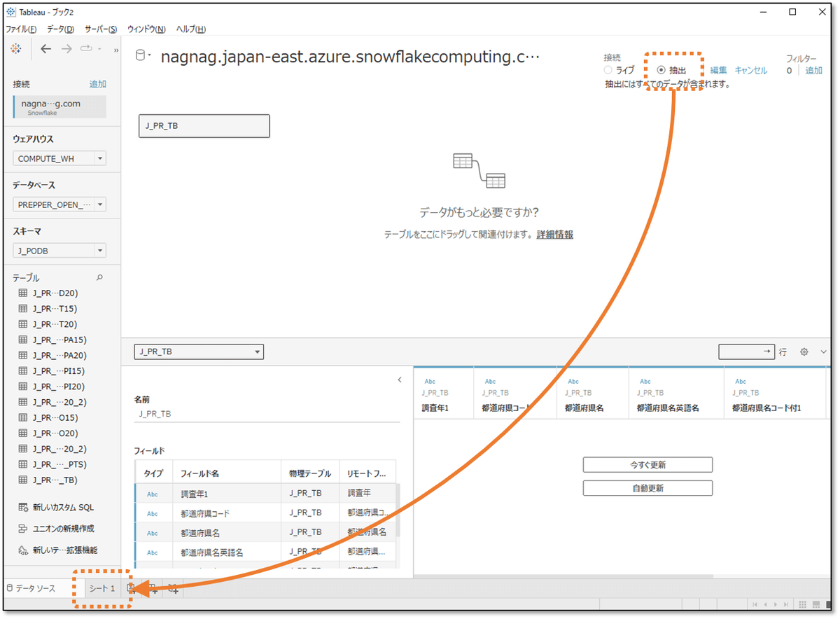The height and width of the screenshot is (619, 840).
Task: Open the ファイル(F) menu
Action: pos(21,29)
